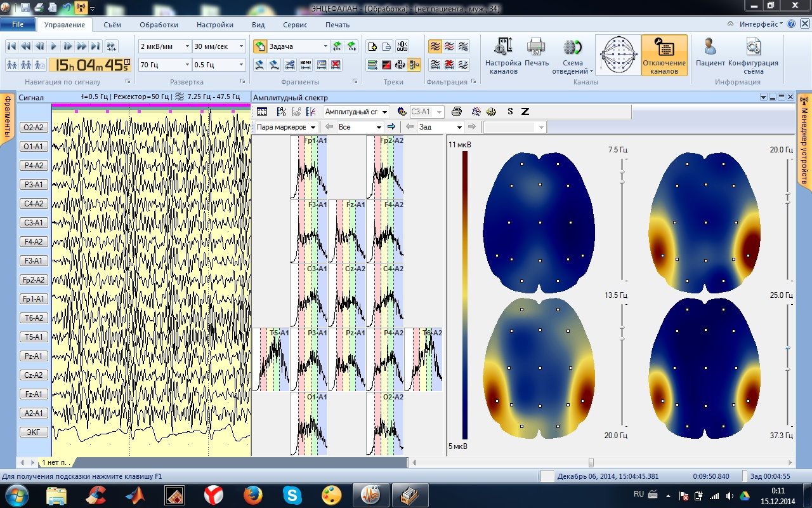Open the Амплитудный спектр type dropdown
Screen dimensions: 812x508
coord(384,112)
